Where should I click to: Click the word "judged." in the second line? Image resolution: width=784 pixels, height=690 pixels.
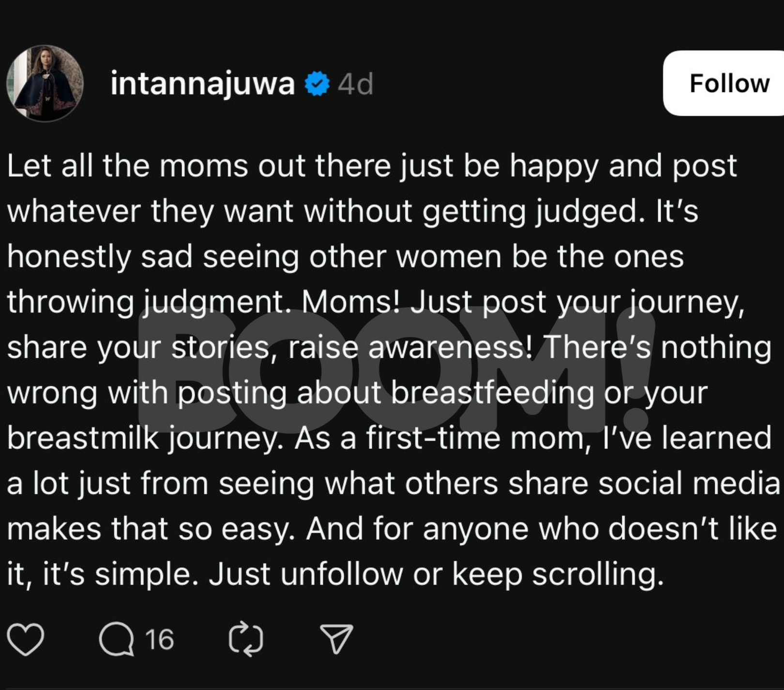(590, 212)
